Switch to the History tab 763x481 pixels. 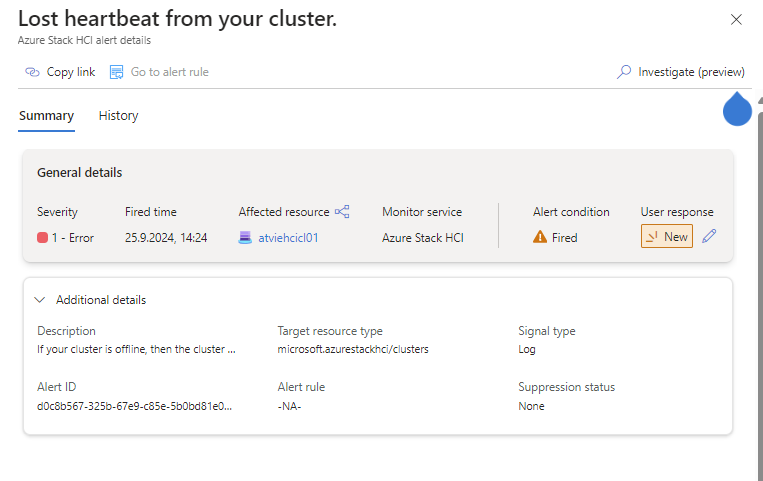118,116
